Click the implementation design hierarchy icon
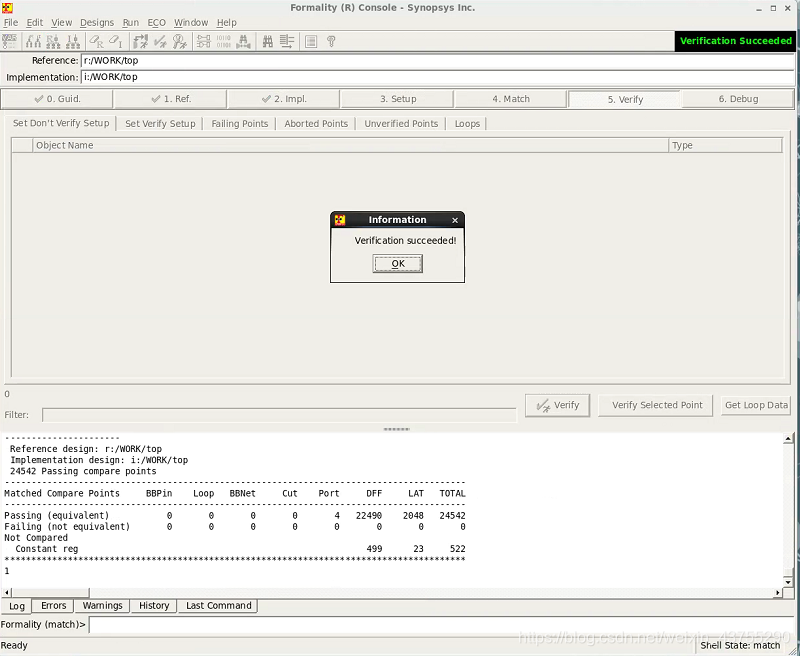Image resolution: width=800 pixels, height=656 pixels. (73, 41)
